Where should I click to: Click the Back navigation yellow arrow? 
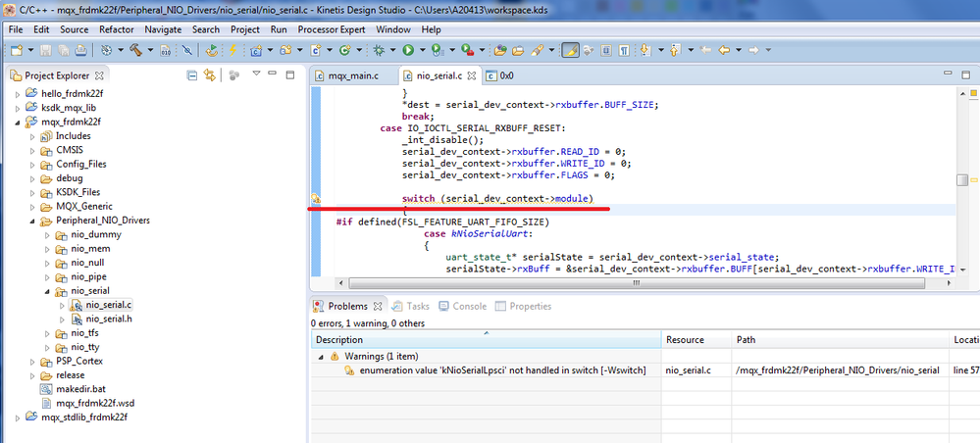pos(724,50)
